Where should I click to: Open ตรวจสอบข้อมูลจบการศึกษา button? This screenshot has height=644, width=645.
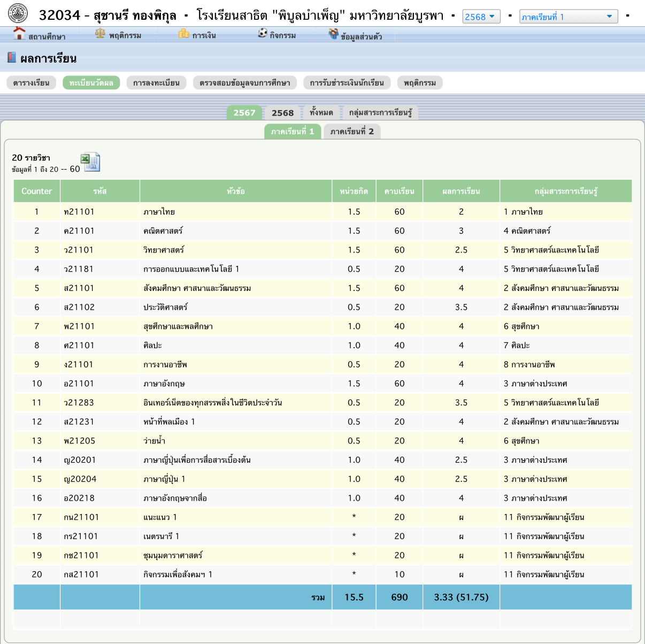pyautogui.click(x=245, y=83)
